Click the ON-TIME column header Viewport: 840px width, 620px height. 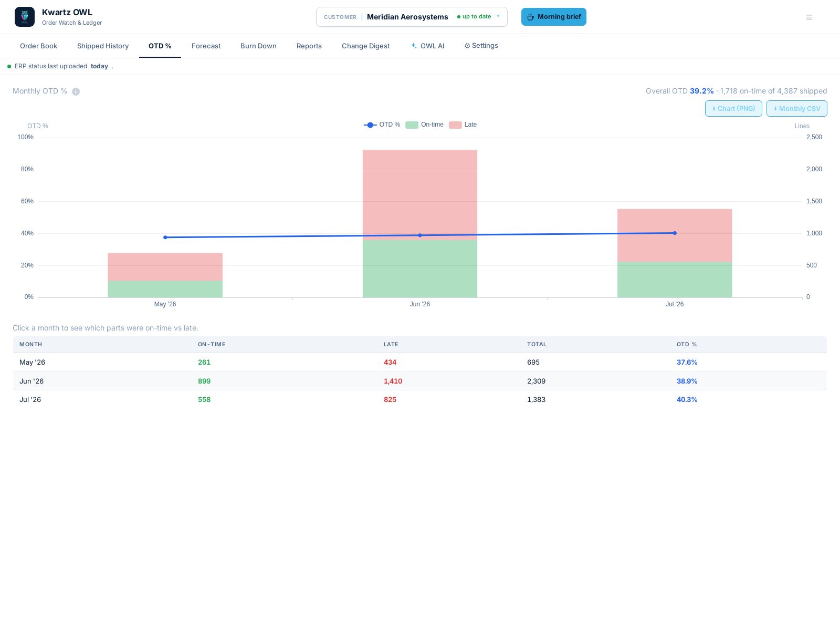coord(212,345)
